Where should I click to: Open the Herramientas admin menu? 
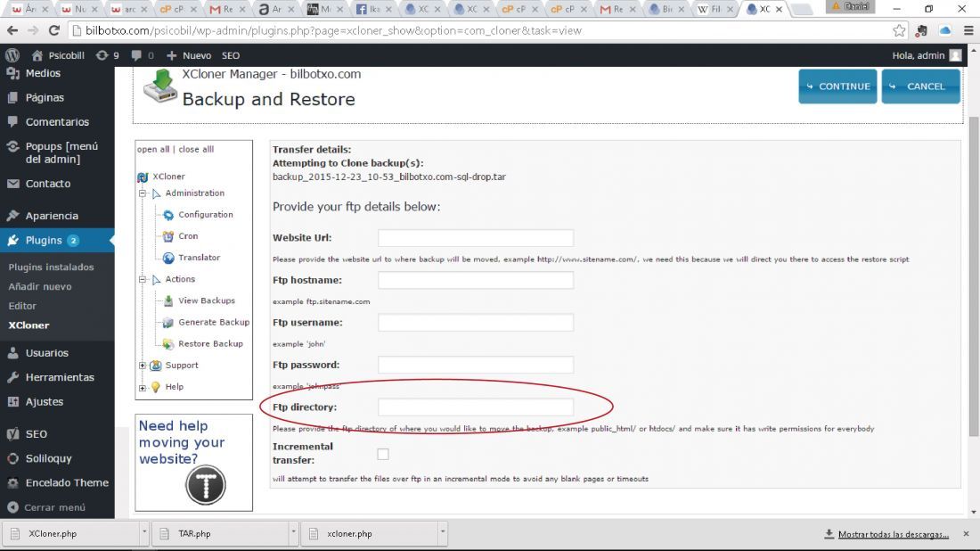point(58,377)
